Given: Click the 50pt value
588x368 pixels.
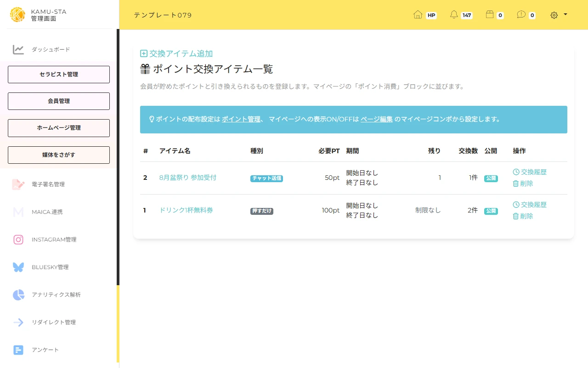Looking at the screenshot, I should (x=332, y=178).
